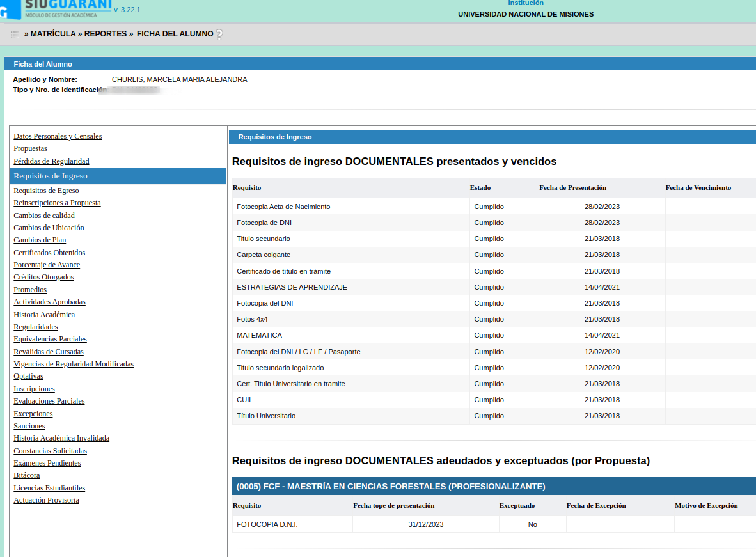
Task: Open the Bitácora link
Action: coord(27,476)
